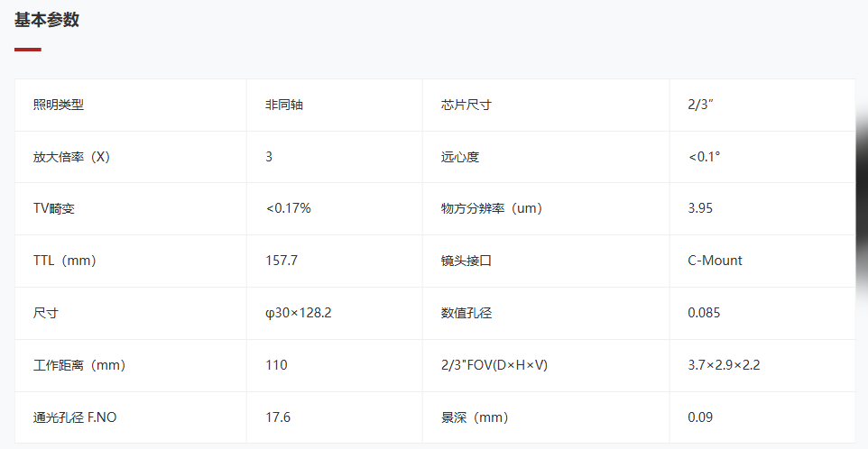Select the 照明类型 label cell
The width and height of the screenshot is (868, 449).
[131, 105]
